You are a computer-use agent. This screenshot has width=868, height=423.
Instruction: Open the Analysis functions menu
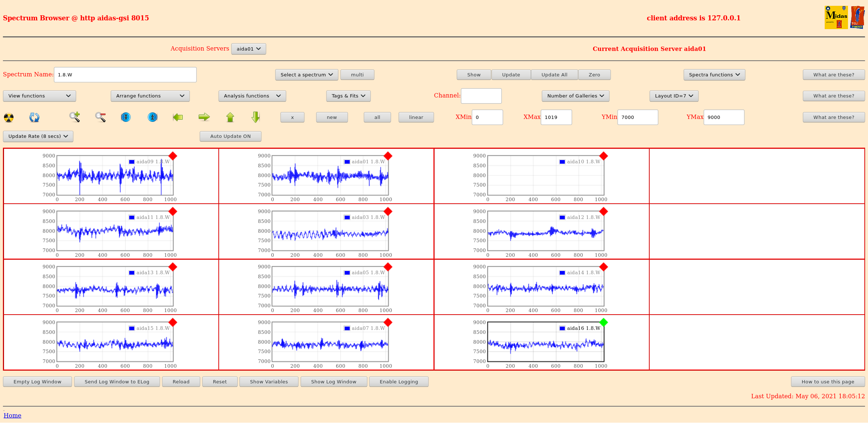(252, 96)
